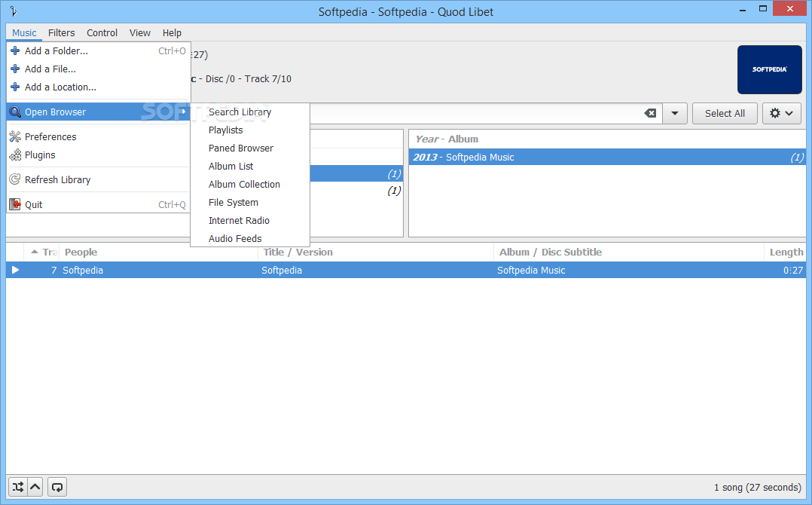Screen dimensions: 812x505
Task: Select Preferences from Music menu
Action: (99, 136)
